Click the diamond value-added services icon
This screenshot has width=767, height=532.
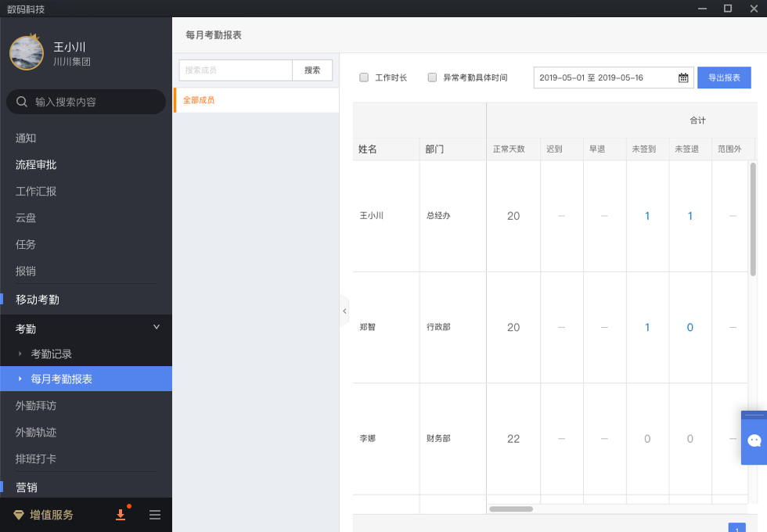point(19,515)
